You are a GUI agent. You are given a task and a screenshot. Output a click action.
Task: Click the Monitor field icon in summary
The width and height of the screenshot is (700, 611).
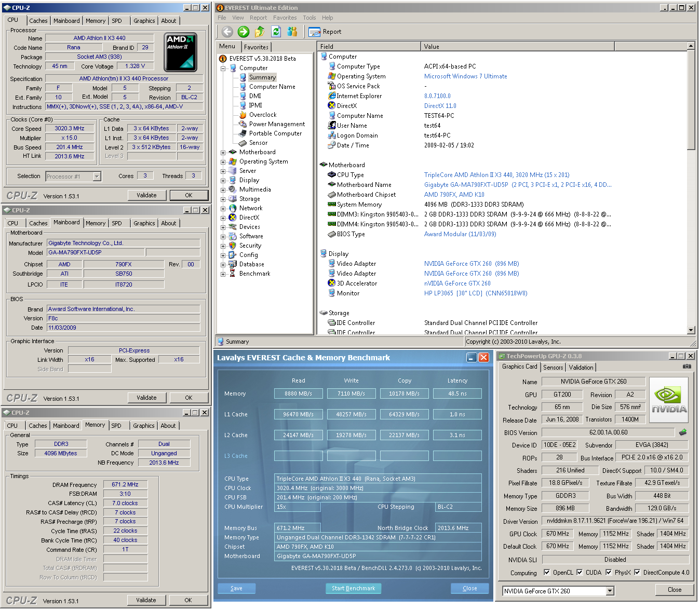pyautogui.click(x=332, y=293)
